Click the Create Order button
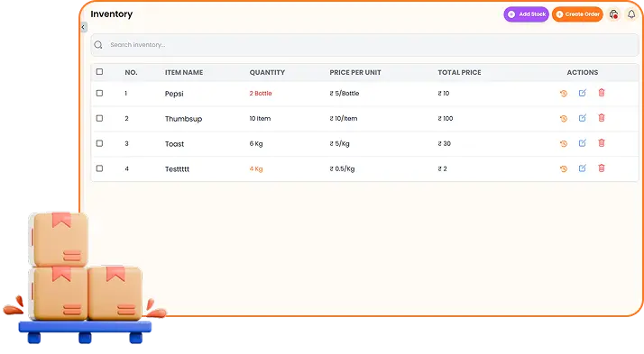644x354 pixels. 577,14
